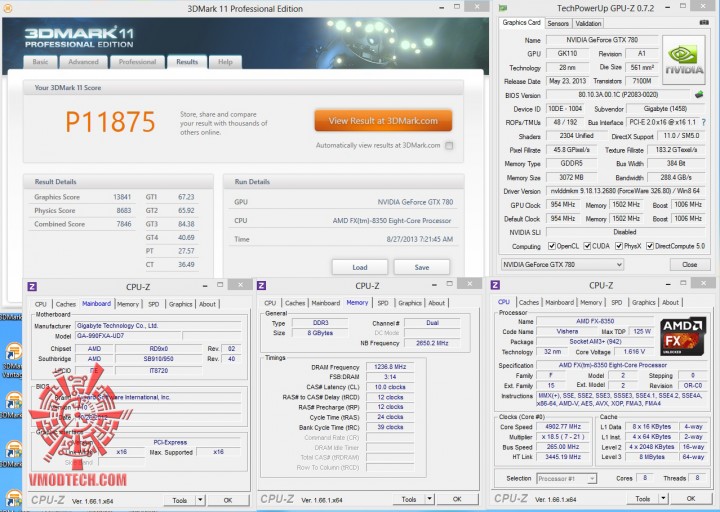This screenshot has width=720, height=512.
Task: Click the NB Frequency value 2650.2 MHz
Action: [x=432, y=343]
